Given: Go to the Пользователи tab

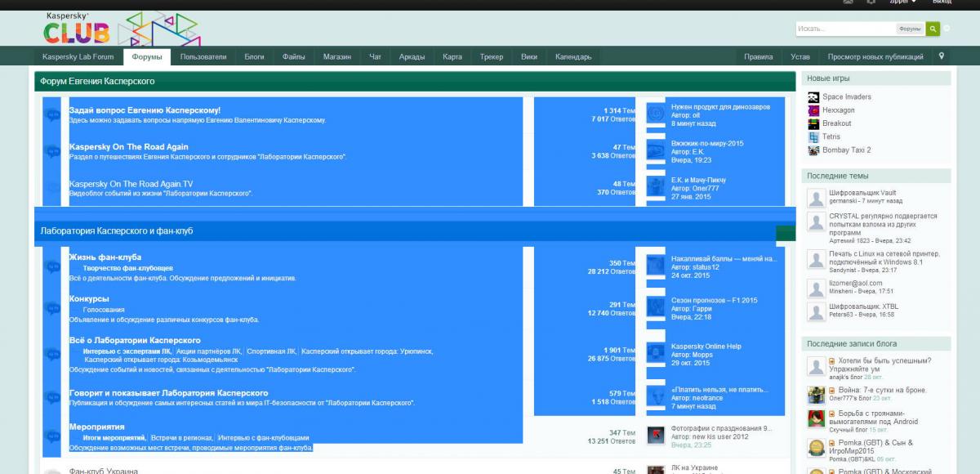Looking at the screenshot, I should pos(203,57).
